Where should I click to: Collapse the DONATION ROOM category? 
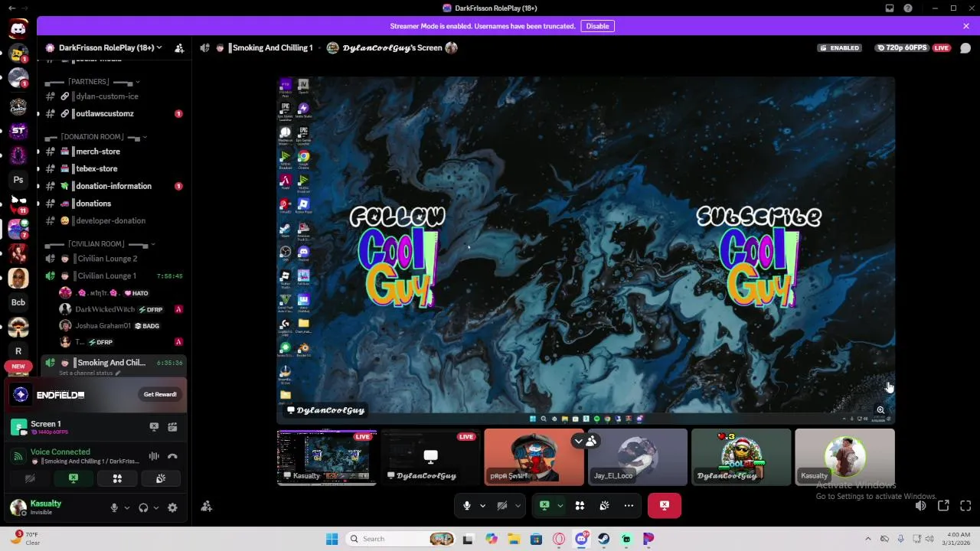coord(96,137)
